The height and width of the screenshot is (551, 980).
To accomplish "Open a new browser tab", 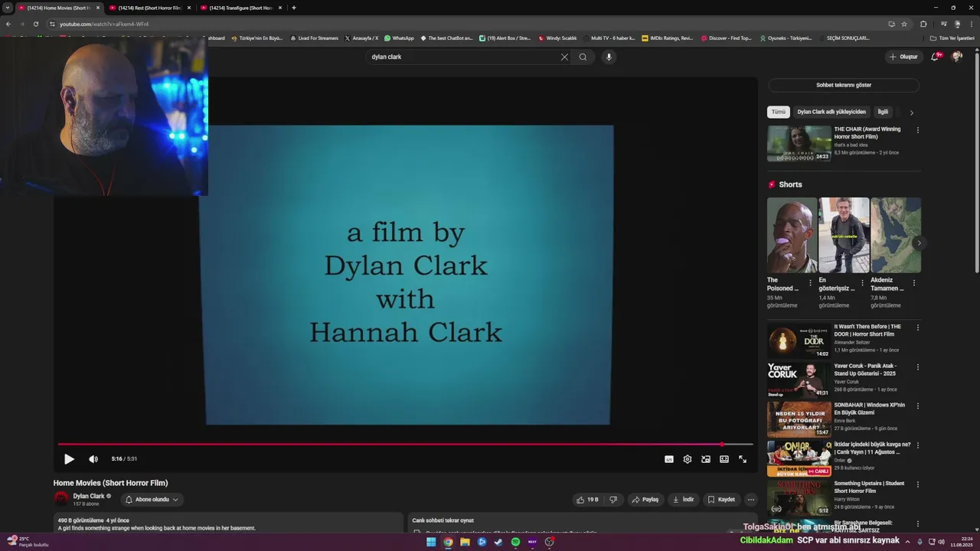I will [x=294, y=8].
